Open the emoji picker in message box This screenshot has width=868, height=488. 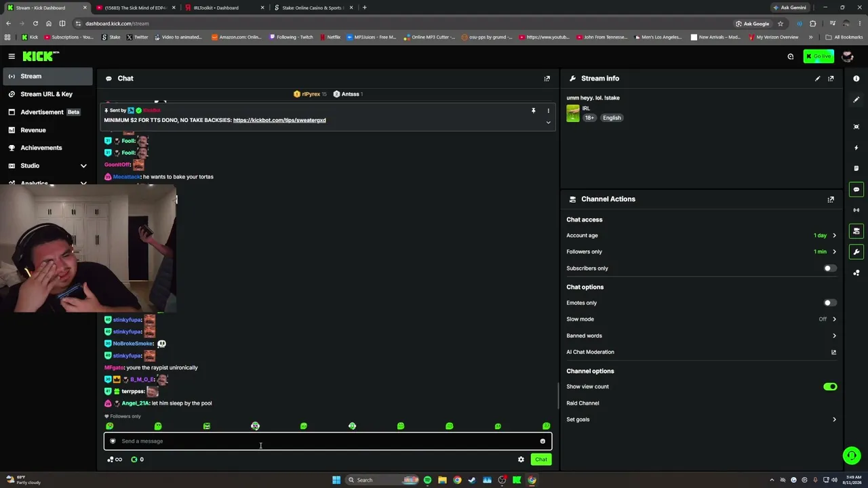[542, 441]
